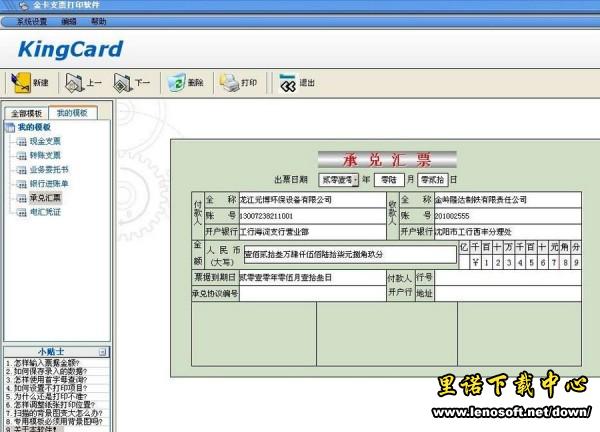
Task: Click the amount digits grid cell 9
Action: pyautogui.click(x=576, y=263)
